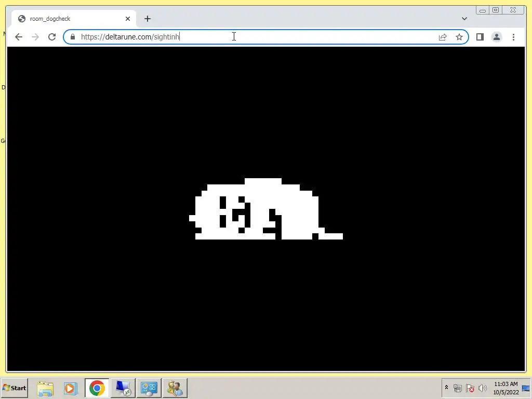Open the Chrome three-dot menu

click(x=513, y=37)
